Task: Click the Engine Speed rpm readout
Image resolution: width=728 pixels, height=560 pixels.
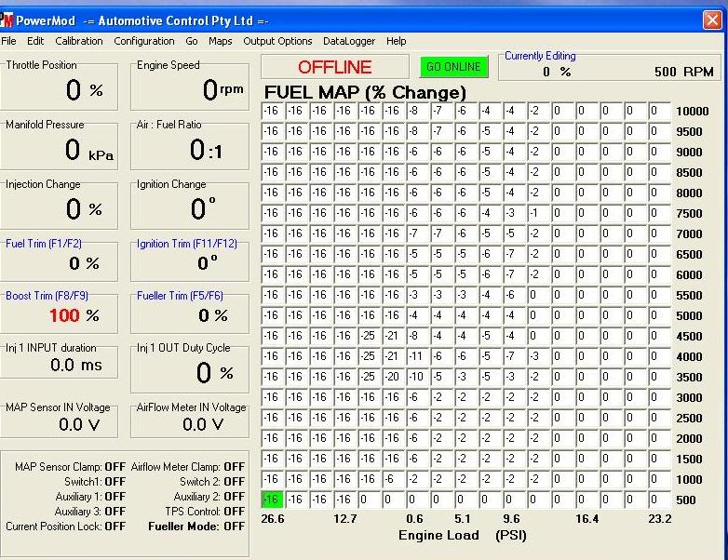Action: (x=222, y=89)
